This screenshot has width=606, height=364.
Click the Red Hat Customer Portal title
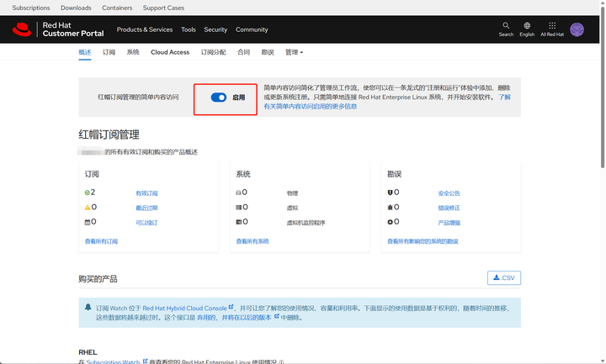[73, 29]
